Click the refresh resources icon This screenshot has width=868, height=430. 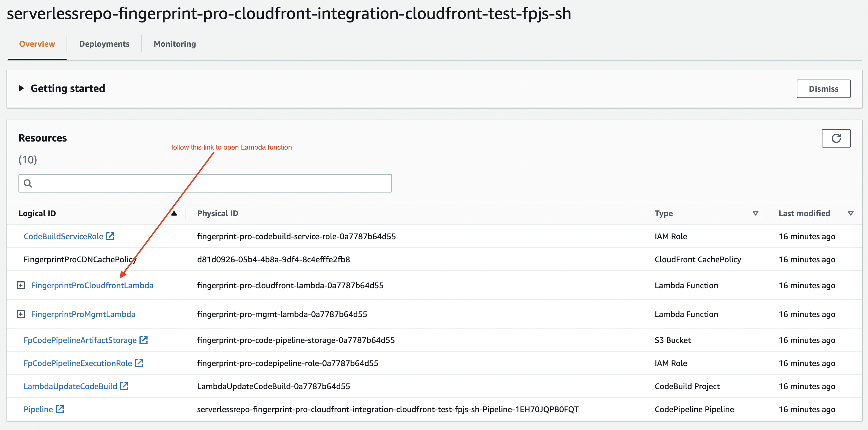click(836, 138)
